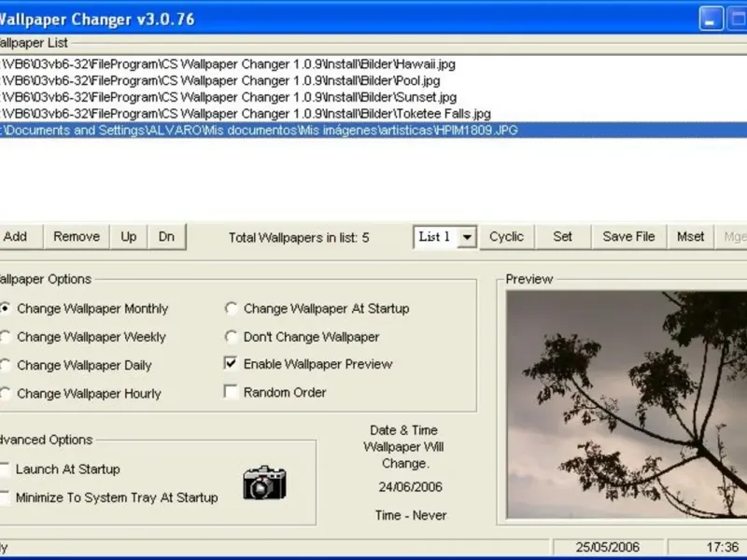Move wallpaper up with Up button
Screen dimensions: 747x560
[x=129, y=237]
